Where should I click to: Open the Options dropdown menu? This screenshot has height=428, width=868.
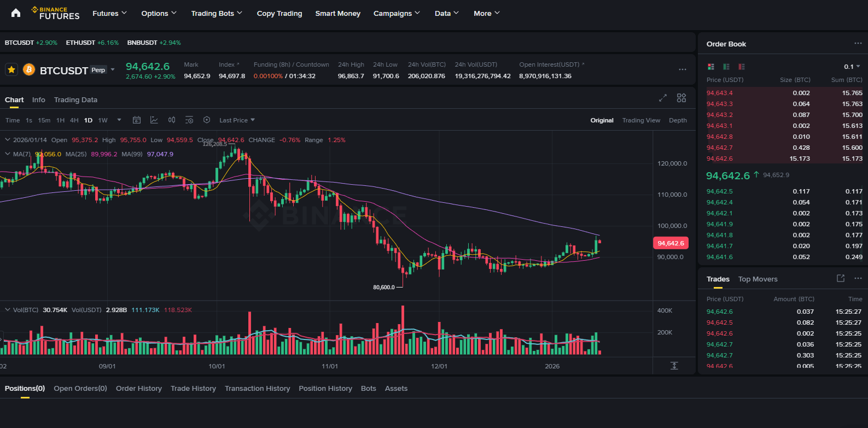159,13
